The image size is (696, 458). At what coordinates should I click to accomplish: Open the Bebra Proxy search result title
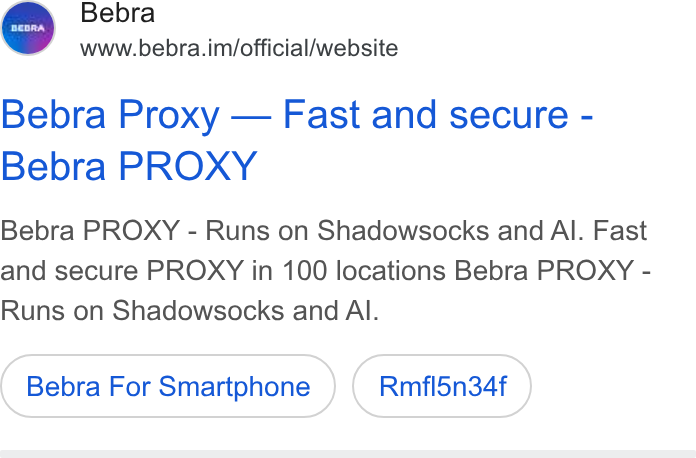point(297,140)
